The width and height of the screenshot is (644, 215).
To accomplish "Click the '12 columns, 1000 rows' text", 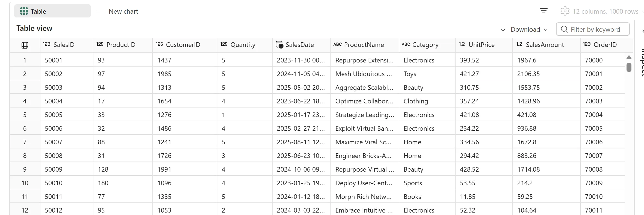I will (605, 11).
